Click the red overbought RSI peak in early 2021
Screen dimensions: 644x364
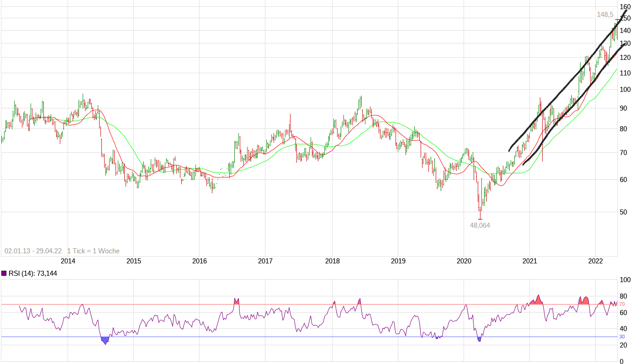tap(538, 300)
